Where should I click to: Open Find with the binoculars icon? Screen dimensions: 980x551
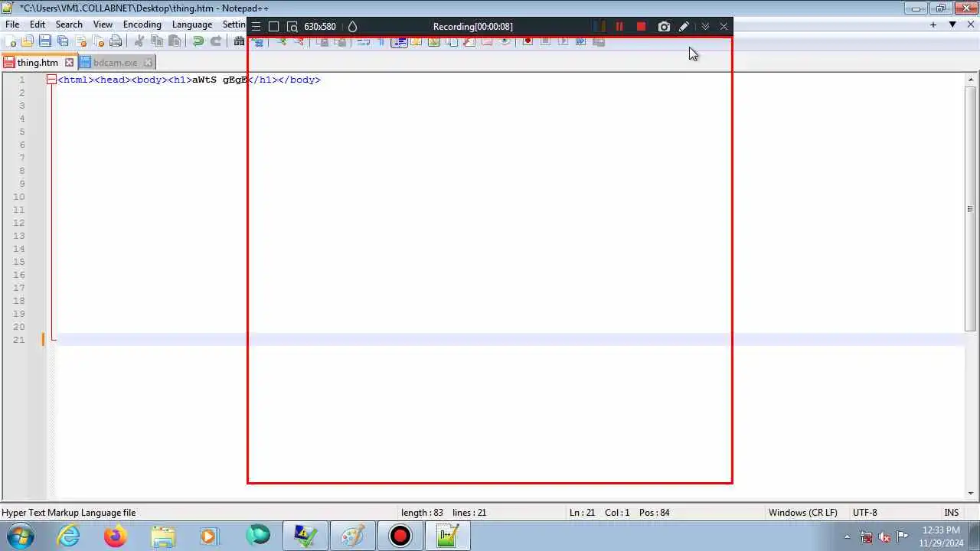pos(239,41)
